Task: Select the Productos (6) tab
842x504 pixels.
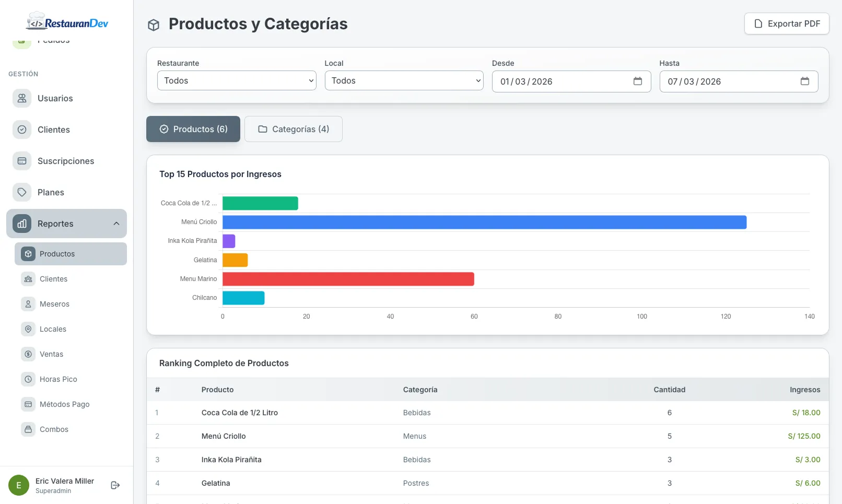Action: point(193,129)
